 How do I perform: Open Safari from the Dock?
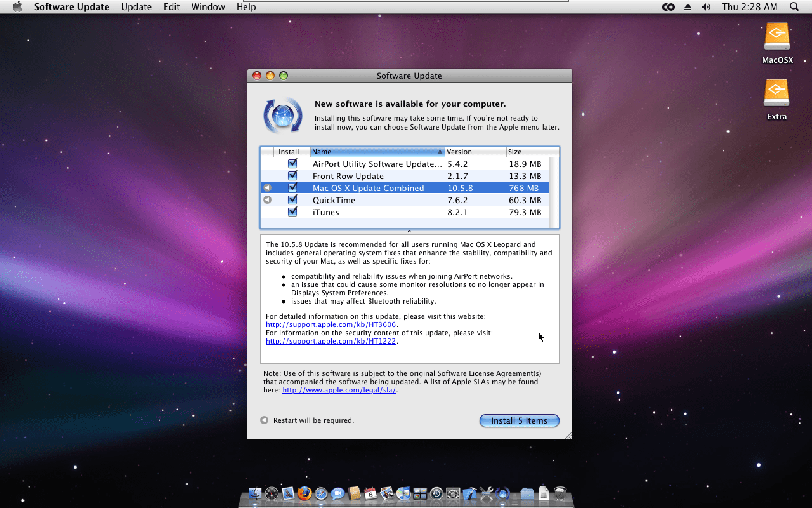(x=320, y=493)
